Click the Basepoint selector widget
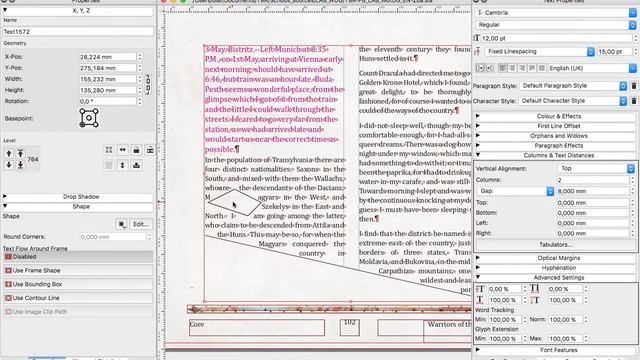This screenshot has height=360, width=640. (89, 118)
